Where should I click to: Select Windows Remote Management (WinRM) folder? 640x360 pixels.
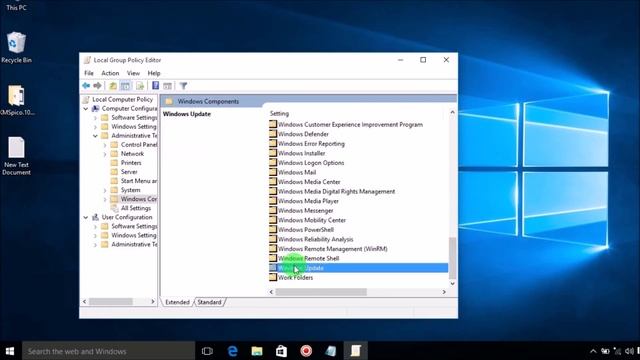coord(333,249)
